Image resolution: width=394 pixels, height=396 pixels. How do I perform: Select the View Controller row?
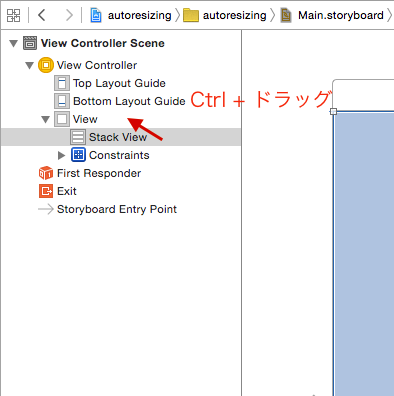pos(97,65)
